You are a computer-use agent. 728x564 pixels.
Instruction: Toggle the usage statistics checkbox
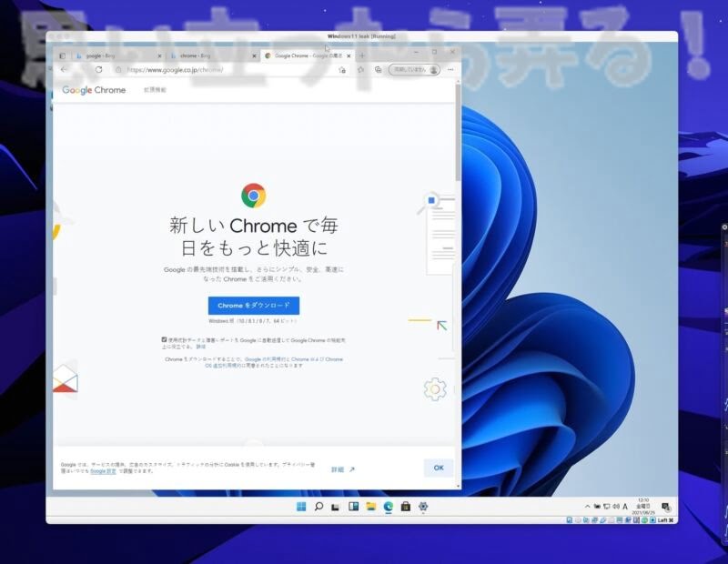(164, 340)
